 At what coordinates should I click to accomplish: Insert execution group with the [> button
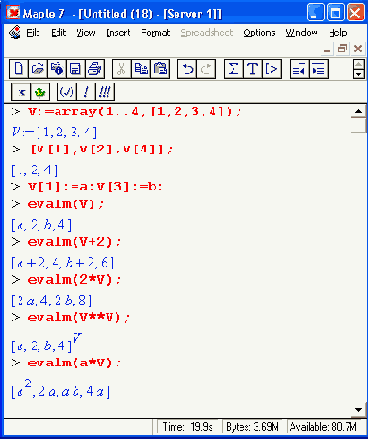coord(272,69)
